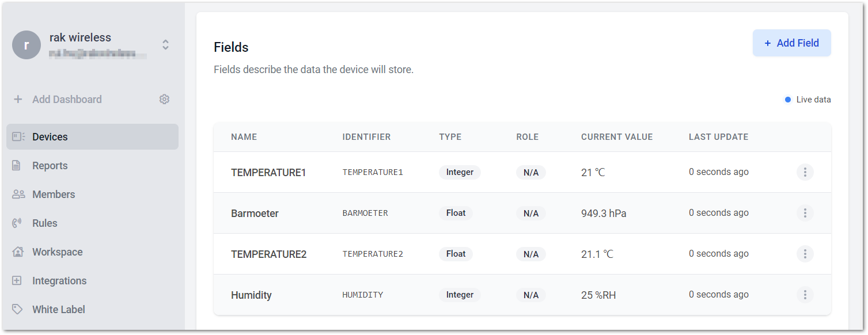The width and height of the screenshot is (868, 335).
Task: Click the 21.1 ℃ current value
Action: [597, 254]
